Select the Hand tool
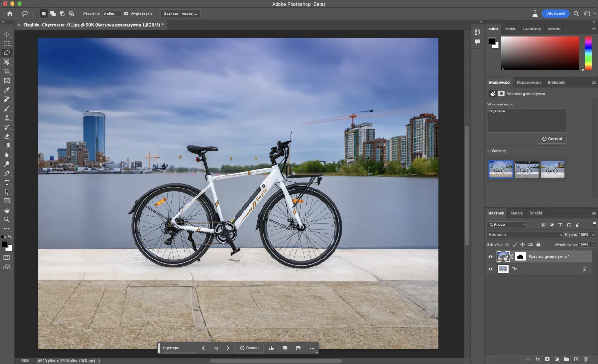The height and width of the screenshot is (364, 598). (x=7, y=210)
